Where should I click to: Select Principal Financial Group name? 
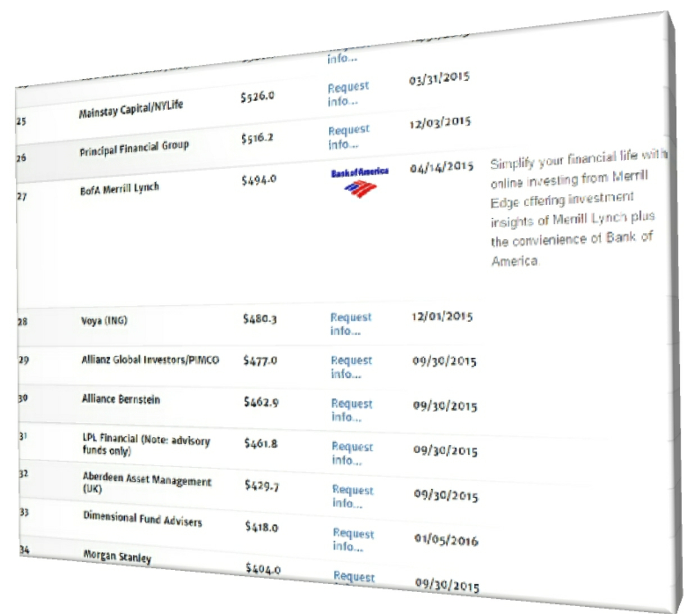pyautogui.click(x=134, y=148)
